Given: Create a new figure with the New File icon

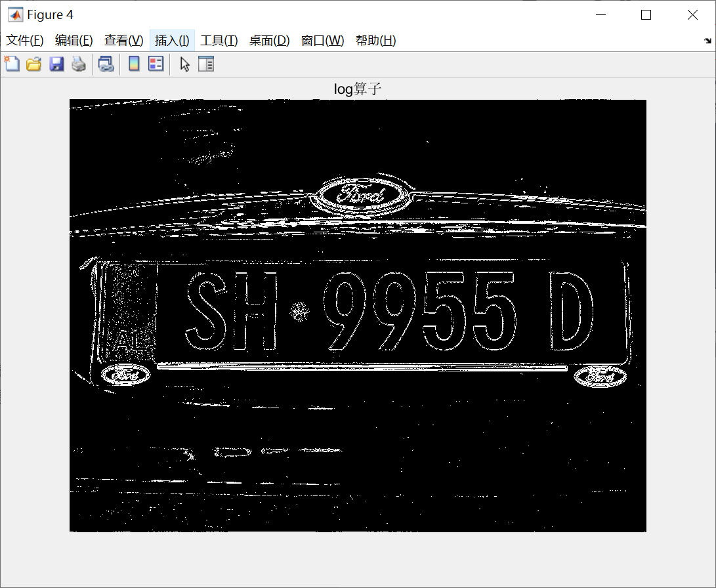Looking at the screenshot, I should 11,64.
